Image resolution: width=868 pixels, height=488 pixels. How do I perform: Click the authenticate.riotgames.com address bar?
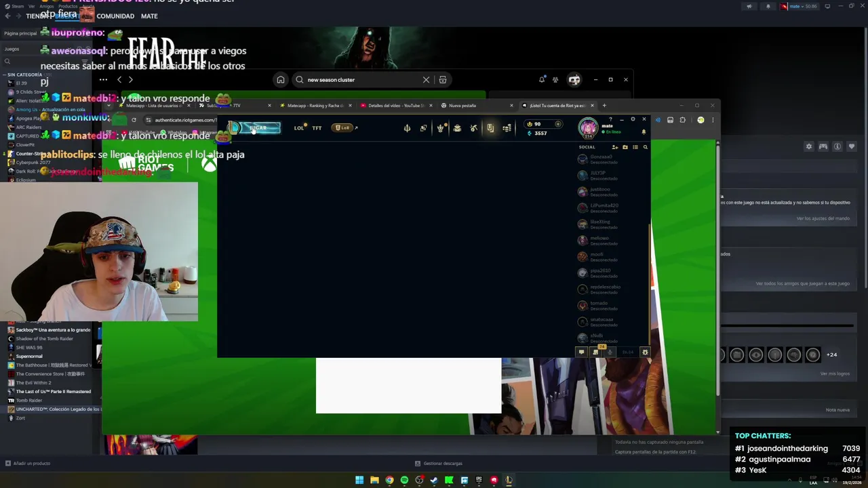[182, 120]
